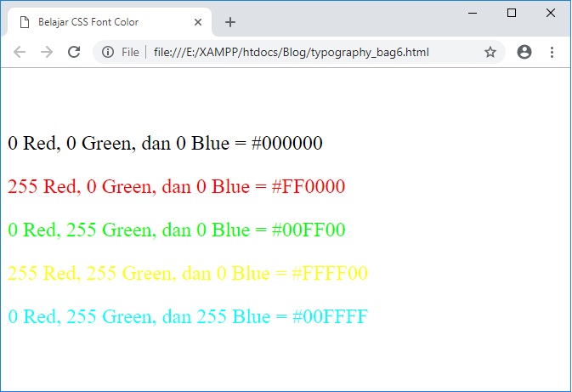Minimize the browser window
572x392 pixels.
(473, 12)
